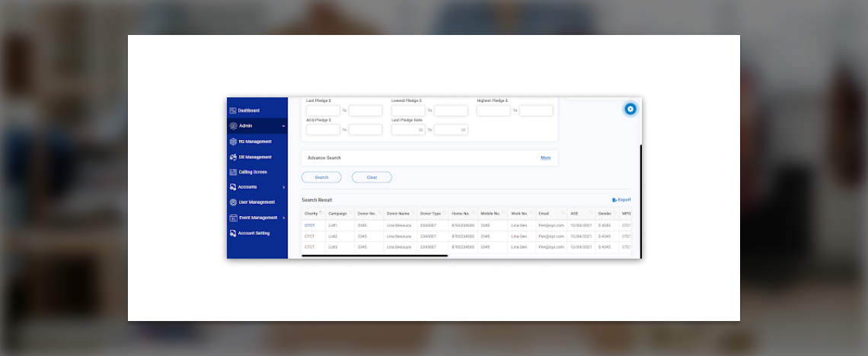Viewport: 868px width, 356px height.
Task: Click the RG Management sidebar icon
Action: pos(233,141)
